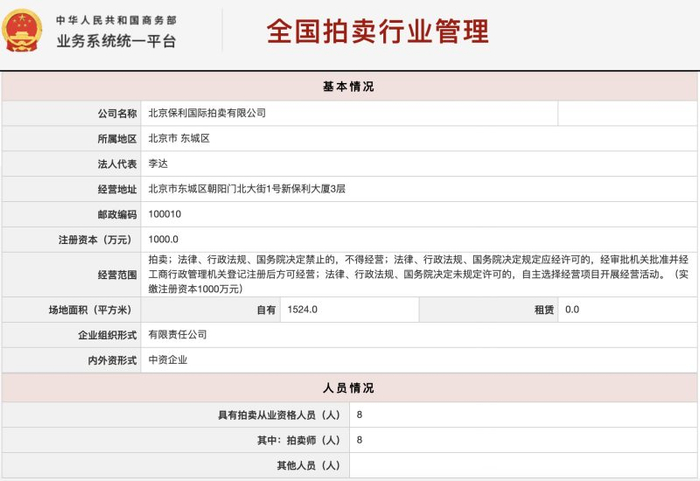Click the 所属地区 label
This screenshot has width=700, height=481.
coord(117,139)
